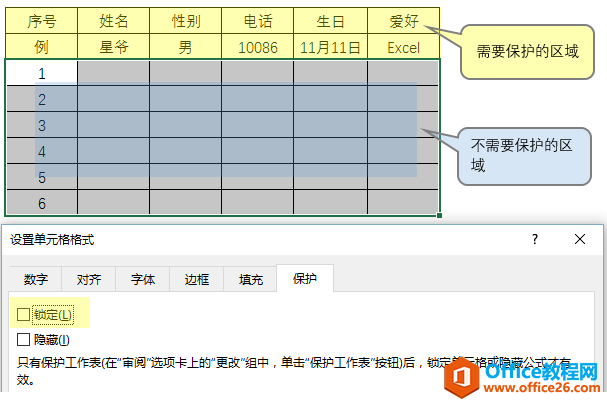Click the 11月11日 birthday cell
The image size is (607, 405).
point(331,47)
